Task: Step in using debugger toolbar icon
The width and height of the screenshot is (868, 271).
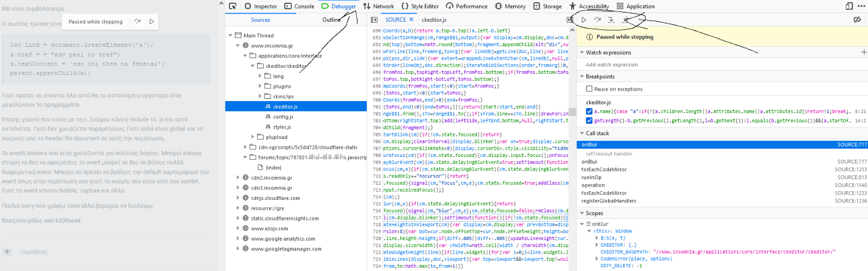Action: (611, 20)
